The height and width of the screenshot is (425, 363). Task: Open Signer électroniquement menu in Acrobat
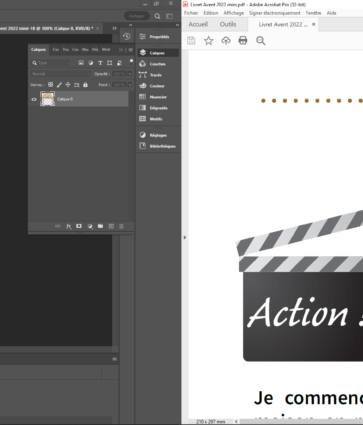(275, 13)
